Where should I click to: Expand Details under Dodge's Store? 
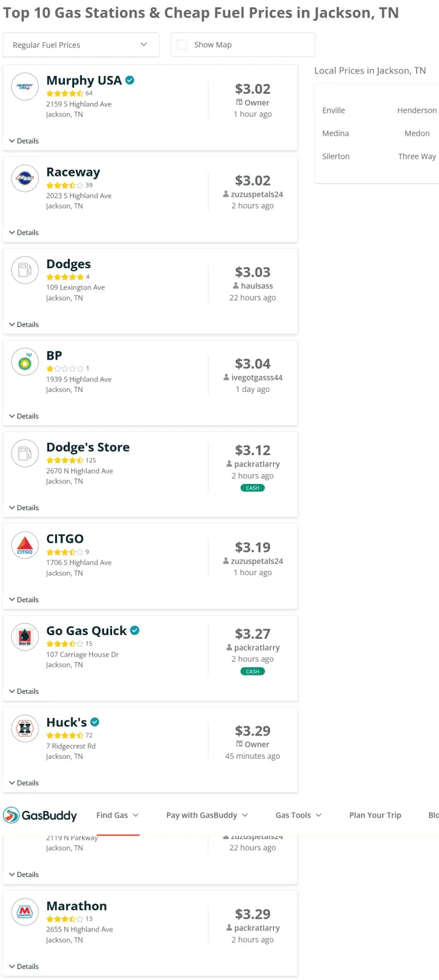[24, 508]
